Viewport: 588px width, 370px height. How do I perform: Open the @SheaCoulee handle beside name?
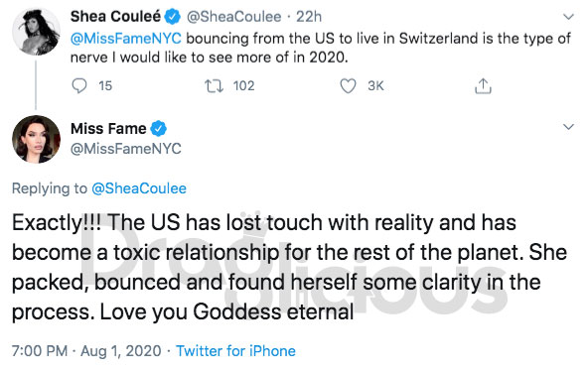pyautogui.click(x=233, y=17)
